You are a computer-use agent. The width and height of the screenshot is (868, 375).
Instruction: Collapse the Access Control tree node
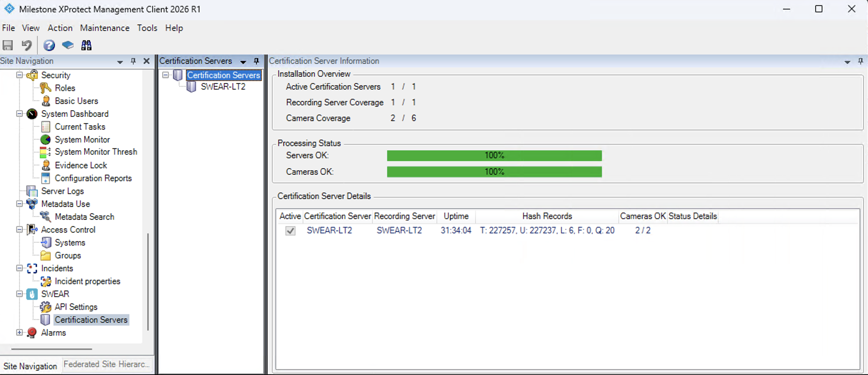coord(20,230)
